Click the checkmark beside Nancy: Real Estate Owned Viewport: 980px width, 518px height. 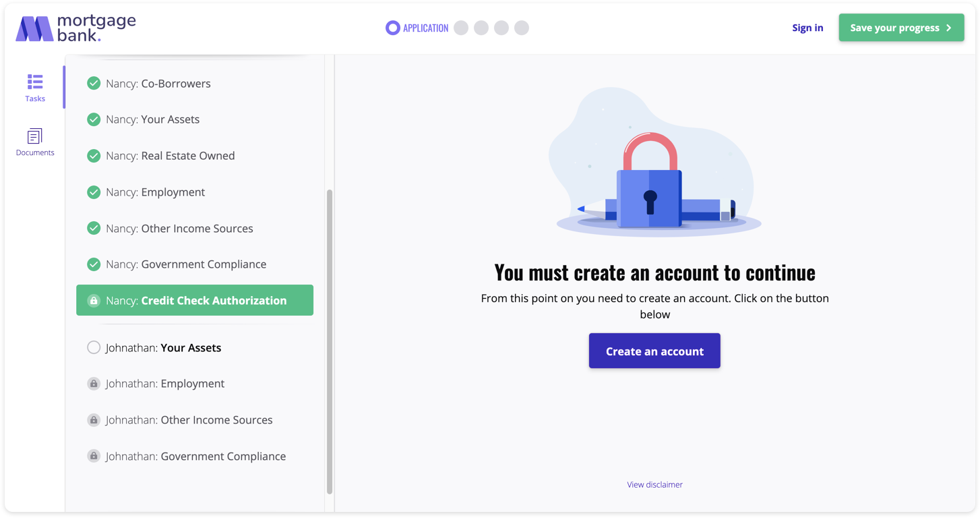click(94, 156)
